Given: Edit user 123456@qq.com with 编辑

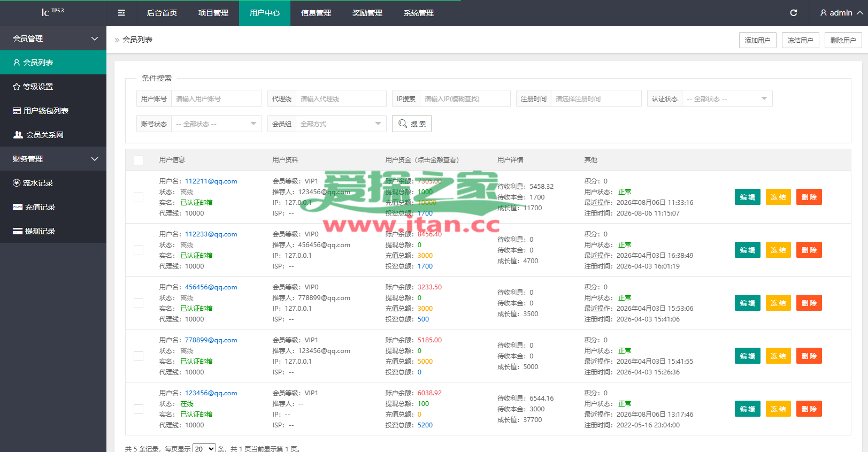Looking at the screenshot, I should [748, 409].
